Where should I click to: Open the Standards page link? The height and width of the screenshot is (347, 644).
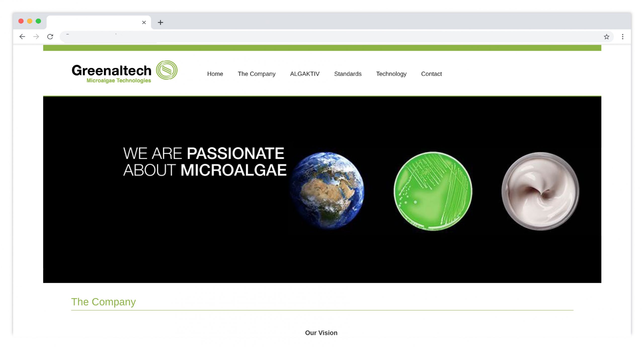tap(347, 74)
